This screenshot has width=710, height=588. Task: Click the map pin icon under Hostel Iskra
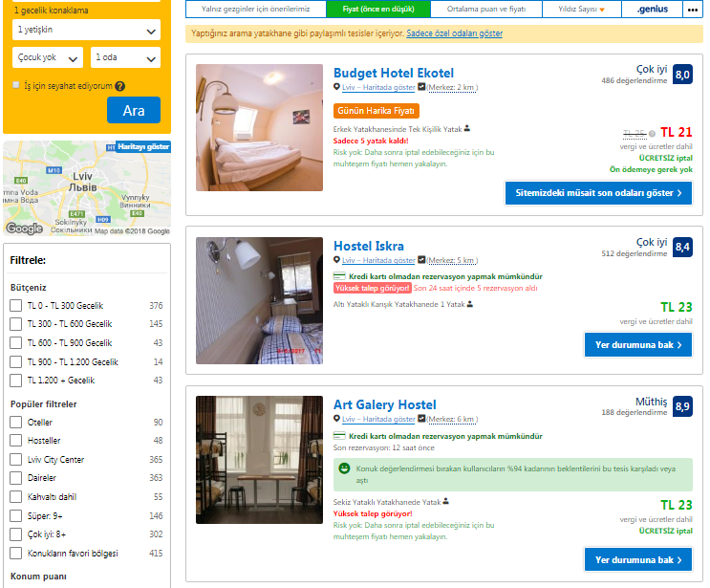pyautogui.click(x=336, y=260)
